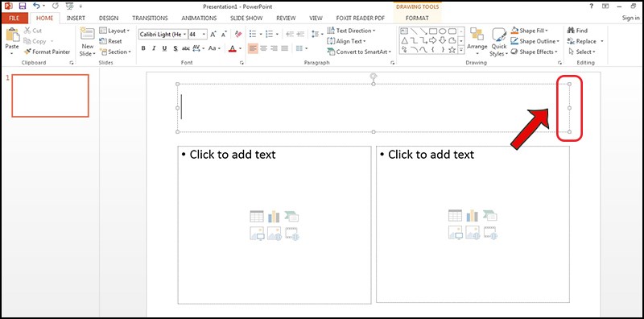Insert a table in the left placeholder
Screen dimensions: 644x319
tap(257, 216)
